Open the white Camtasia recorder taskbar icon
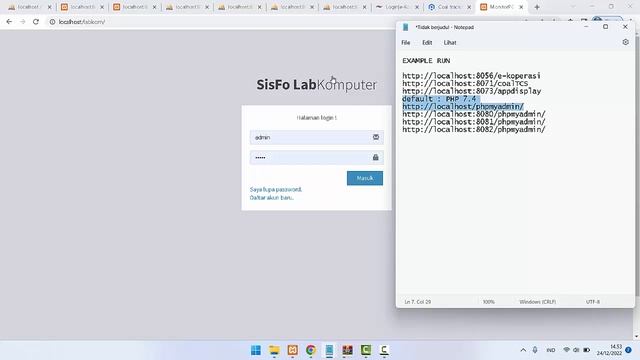Screen dimensions: 640x360 (x=384, y=350)
